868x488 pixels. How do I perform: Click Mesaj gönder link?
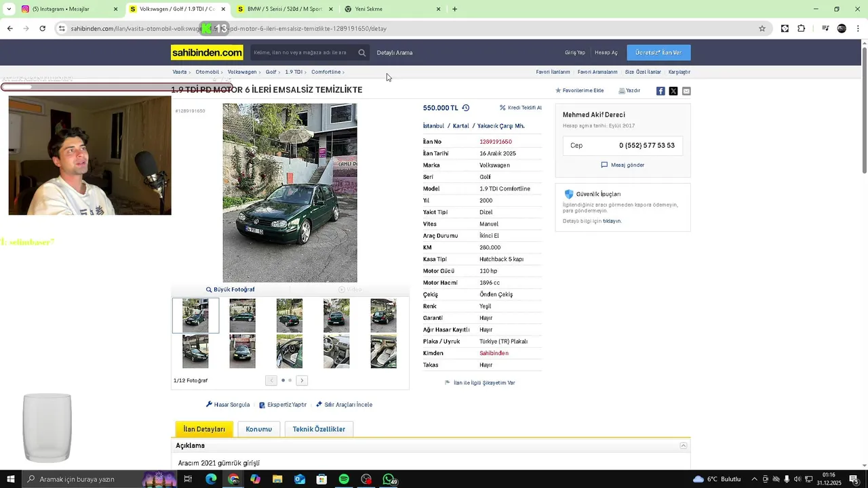(x=623, y=165)
